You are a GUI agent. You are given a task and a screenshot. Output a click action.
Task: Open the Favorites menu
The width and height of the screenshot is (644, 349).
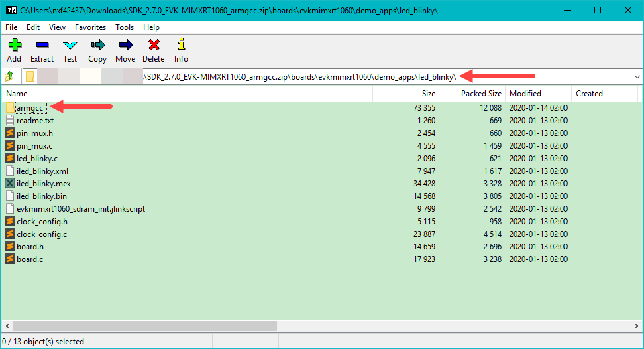click(x=90, y=27)
